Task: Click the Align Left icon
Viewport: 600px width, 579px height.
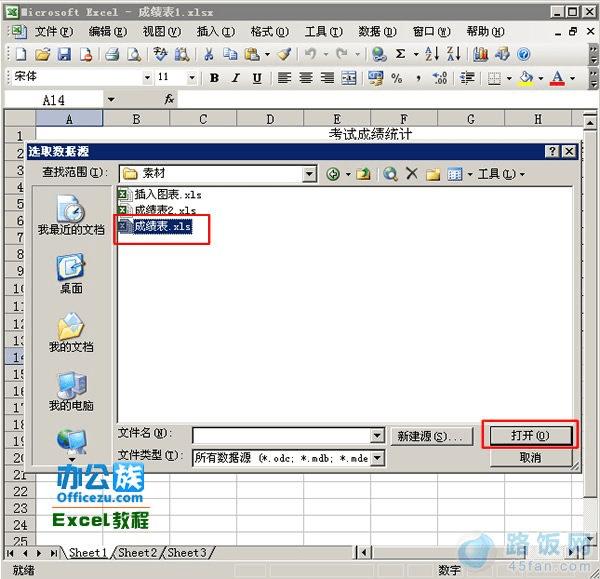Action: [x=284, y=78]
